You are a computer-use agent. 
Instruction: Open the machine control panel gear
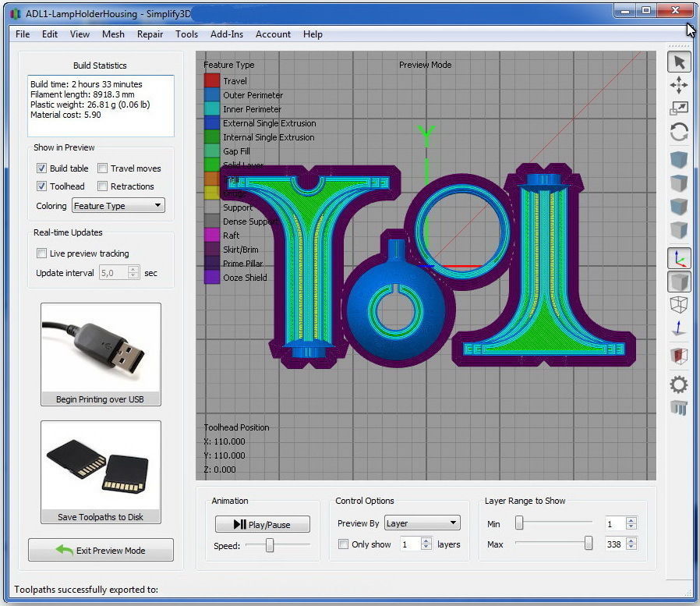(679, 385)
